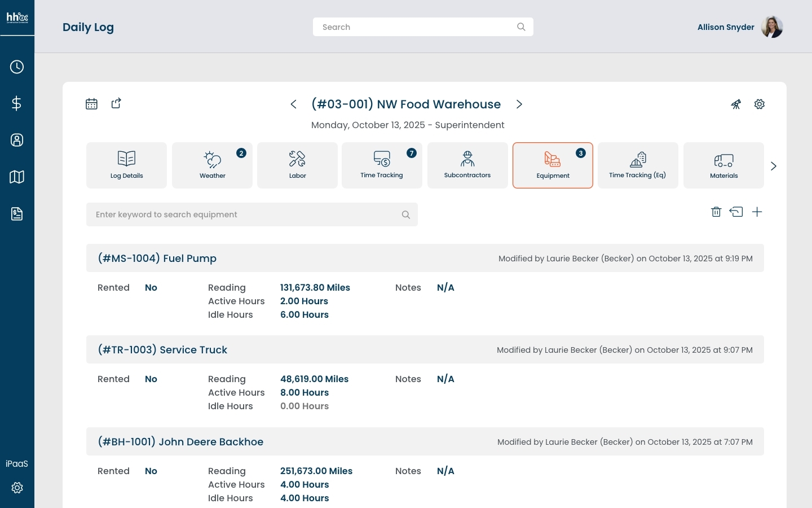Open the Fuel Pump equipment entry

[157, 259]
